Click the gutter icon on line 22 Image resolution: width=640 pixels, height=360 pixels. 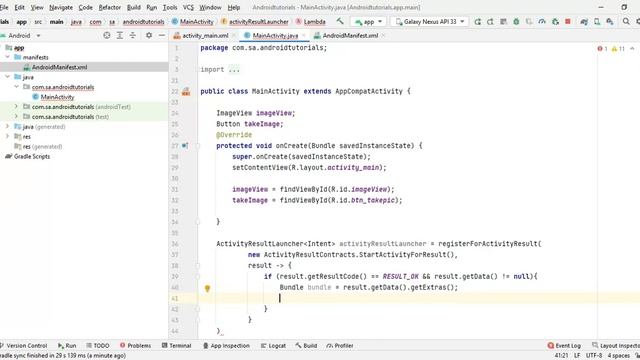[x=186, y=91]
